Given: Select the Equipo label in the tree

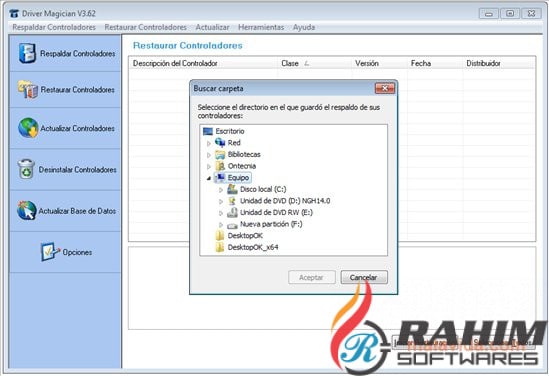Looking at the screenshot, I should click(238, 177).
